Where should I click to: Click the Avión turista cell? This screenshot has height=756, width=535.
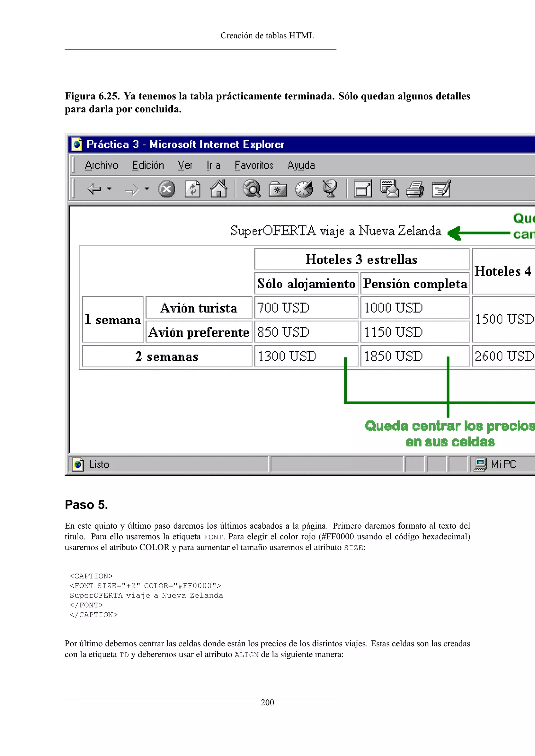click(x=199, y=308)
